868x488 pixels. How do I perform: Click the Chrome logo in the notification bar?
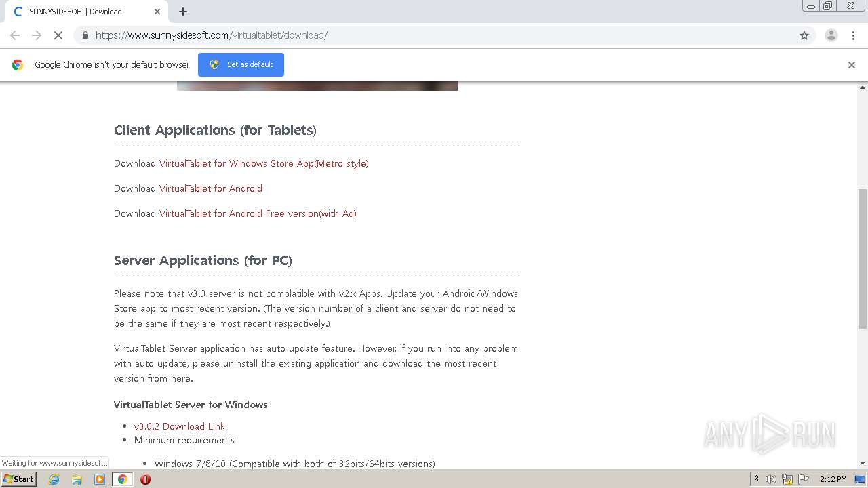pos(18,65)
